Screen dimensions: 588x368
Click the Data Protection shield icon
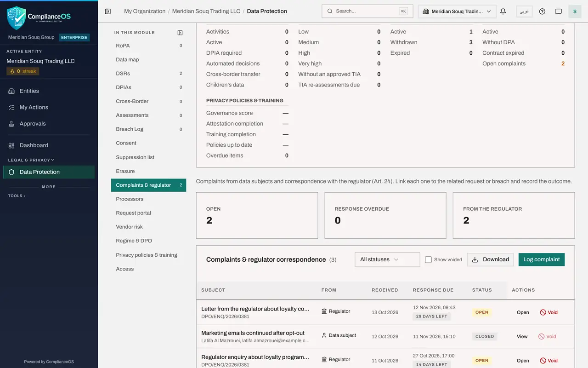tap(11, 172)
